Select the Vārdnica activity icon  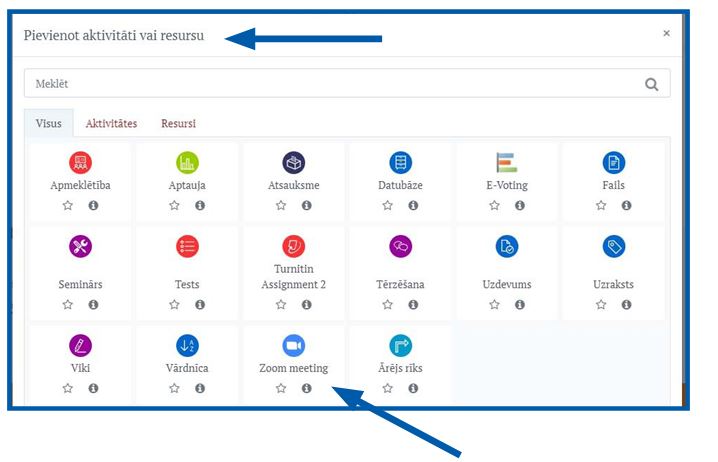[187, 345]
